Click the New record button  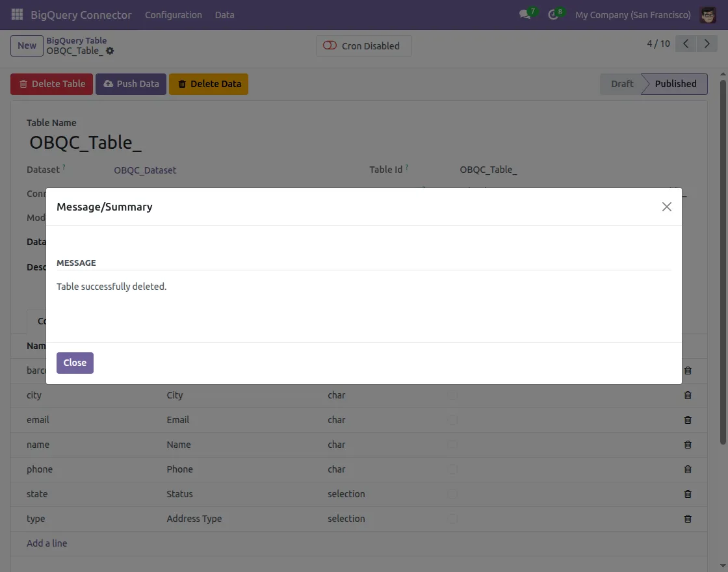tap(27, 45)
